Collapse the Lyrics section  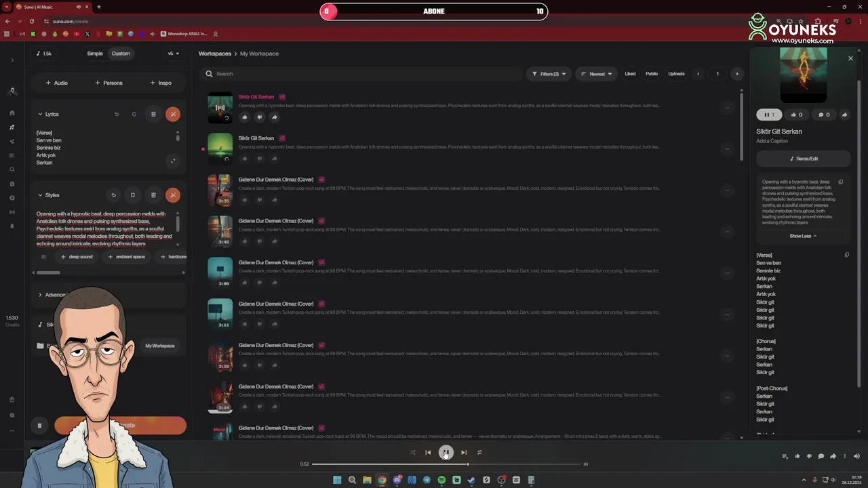click(48, 115)
